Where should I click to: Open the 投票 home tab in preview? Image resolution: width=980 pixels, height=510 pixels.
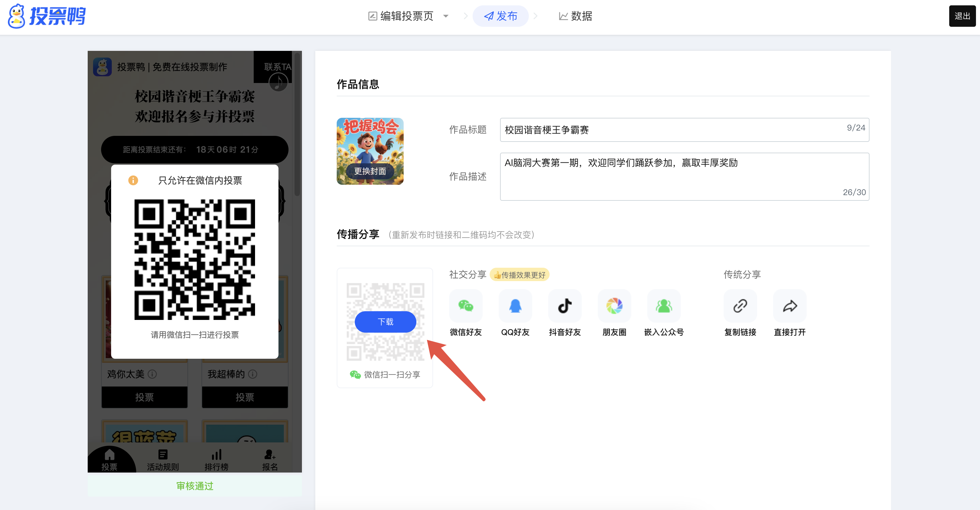click(x=109, y=460)
